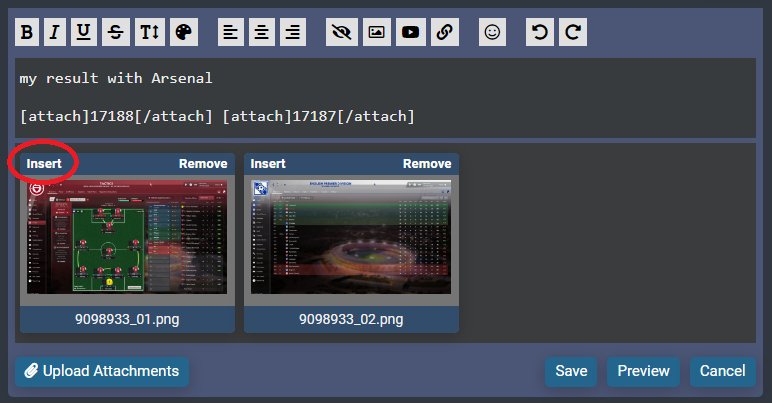
Task: Open the Arsenal tactics screenshot thumbnail
Action: click(127, 237)
